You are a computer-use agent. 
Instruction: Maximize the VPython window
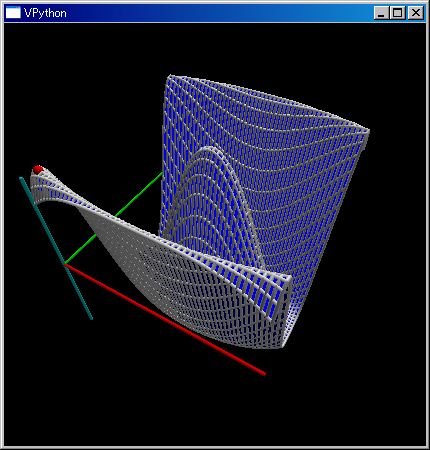pyautogui.click(x=397, y=13)
